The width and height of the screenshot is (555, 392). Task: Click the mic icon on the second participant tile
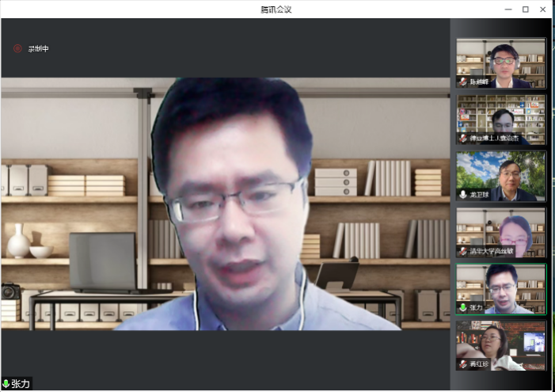[x=463, y=138]
